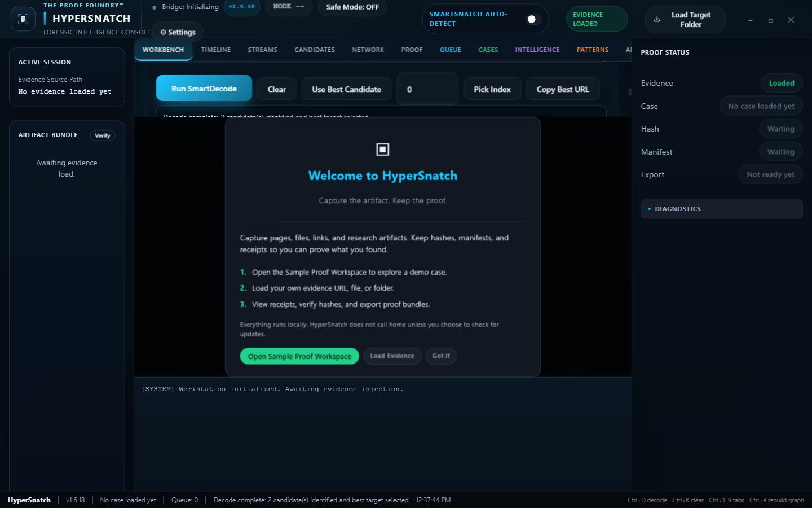This screenshot has height=508, width=812.
Task: Click 'HyperSnatch' name in the status bar
Action: click(29, 500)
